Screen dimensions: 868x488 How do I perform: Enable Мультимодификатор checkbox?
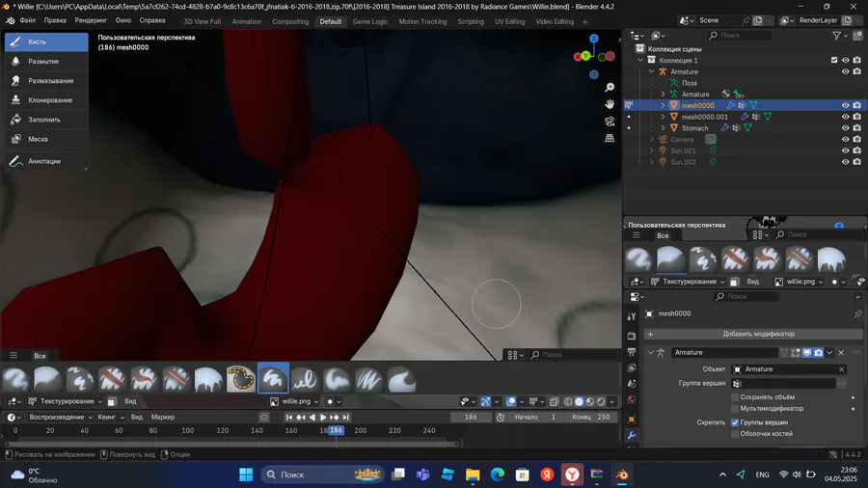[x=735, y=408]
